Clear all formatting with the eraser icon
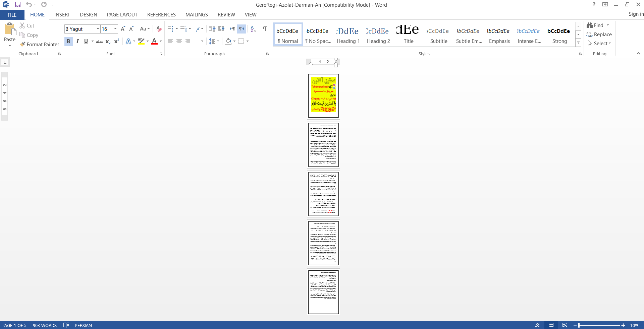 pos(159,29)
